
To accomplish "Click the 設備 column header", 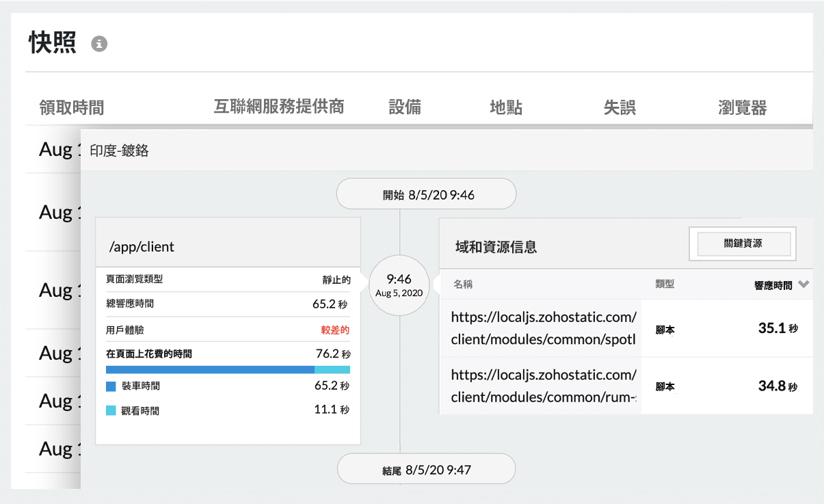I will 404,107.
